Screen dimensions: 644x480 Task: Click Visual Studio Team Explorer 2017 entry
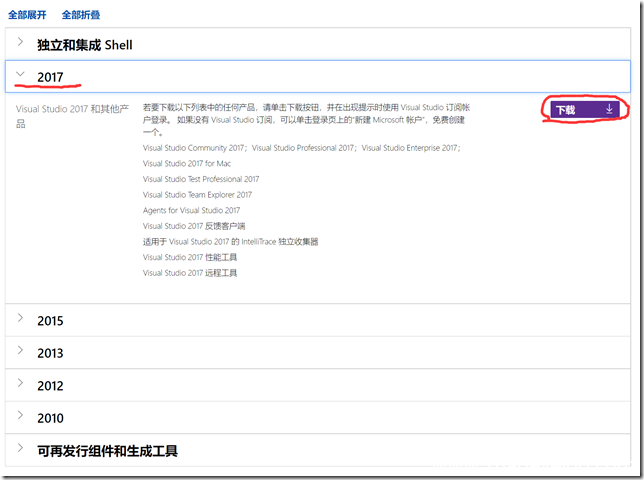tap(197, 195)
